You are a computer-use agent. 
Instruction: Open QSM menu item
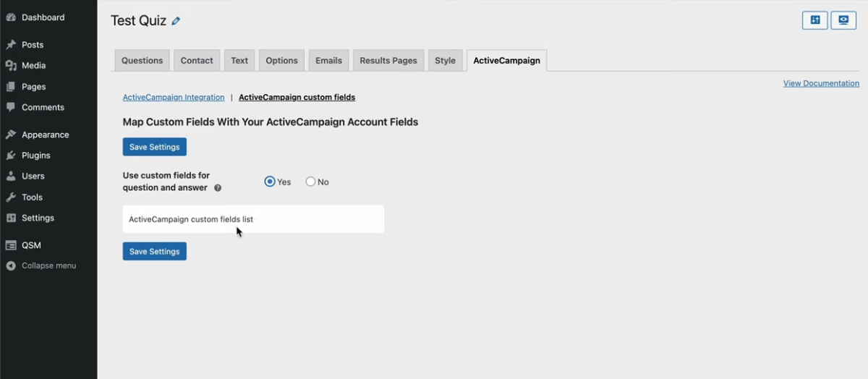(x=31, y=245)
